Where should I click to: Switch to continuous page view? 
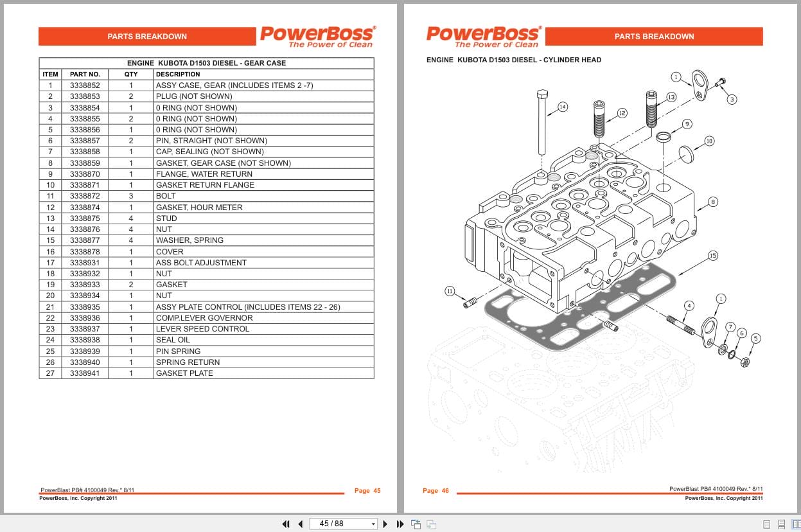point(780,524)
